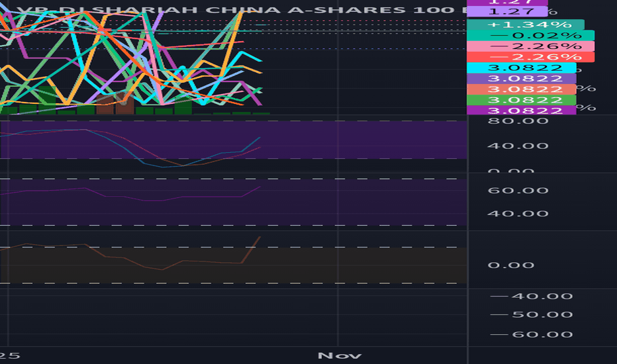
Task: Click the green −0.02% price label
Action: 530,36
